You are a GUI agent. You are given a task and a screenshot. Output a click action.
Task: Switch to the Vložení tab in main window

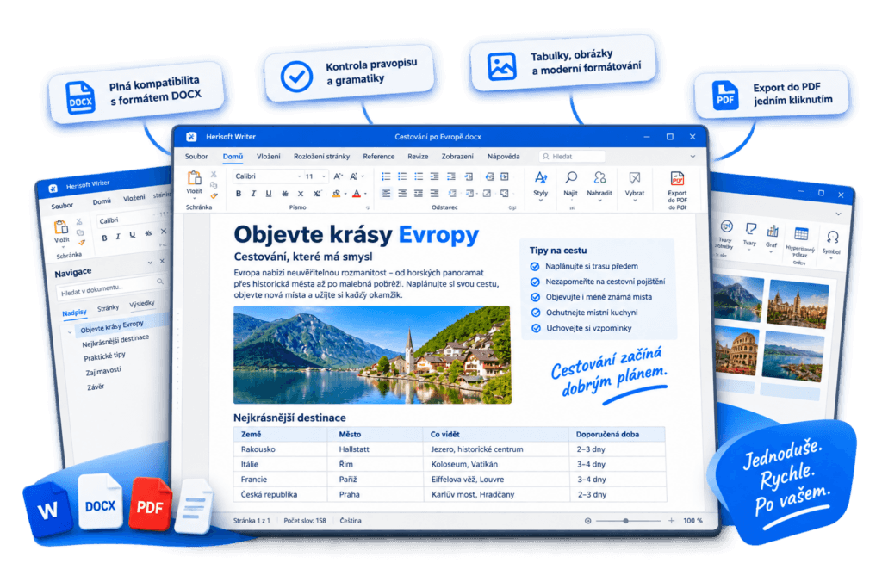pyautogui.click(x=269, y=157)
